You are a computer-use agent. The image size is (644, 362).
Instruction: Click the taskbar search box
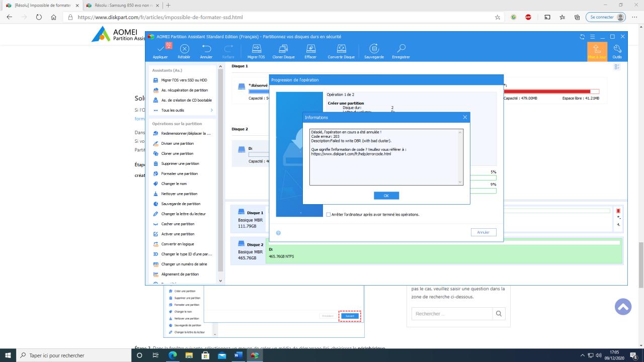click(74, 355)
